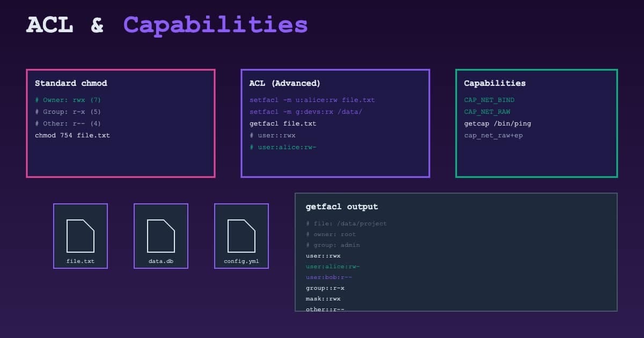Screen dimensions: 644x338
Task: Open the ACL & Capabilities title menu
Action: click(166, 24)
